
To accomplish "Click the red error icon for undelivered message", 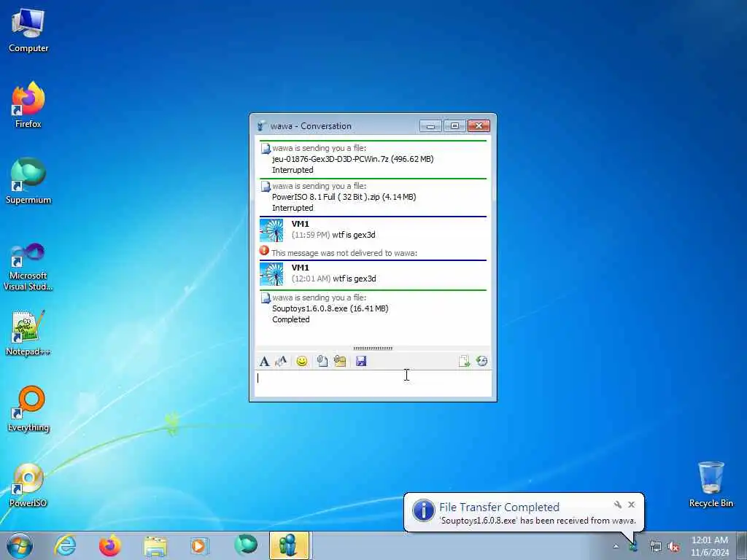I will pyautogui.click(x=264, y=251).
